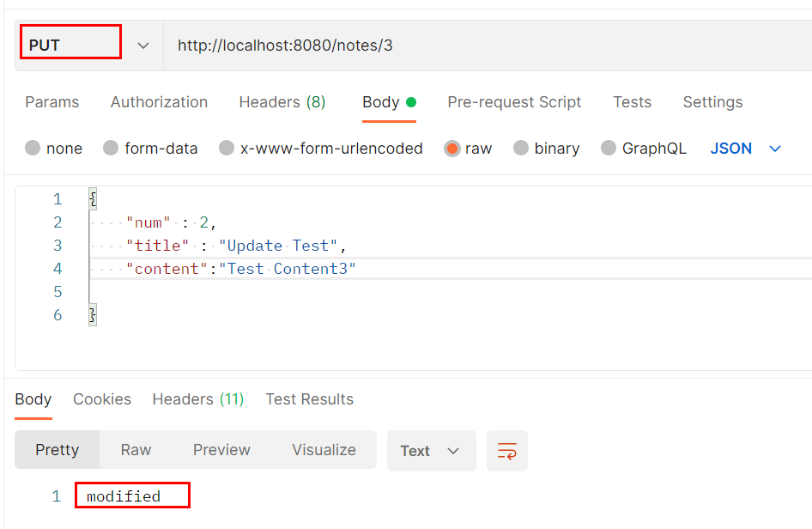This screenshot has width=812, height=529.
Task: View the Test Results tab
Action: coord(309,399)
